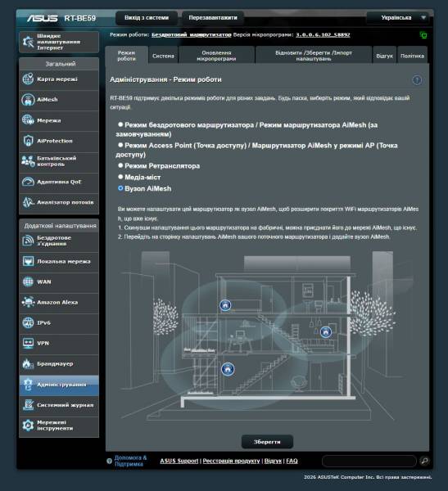448x491 pixels.
Task: Click the AiMesh sidebar icon
Action: [28, 100]
